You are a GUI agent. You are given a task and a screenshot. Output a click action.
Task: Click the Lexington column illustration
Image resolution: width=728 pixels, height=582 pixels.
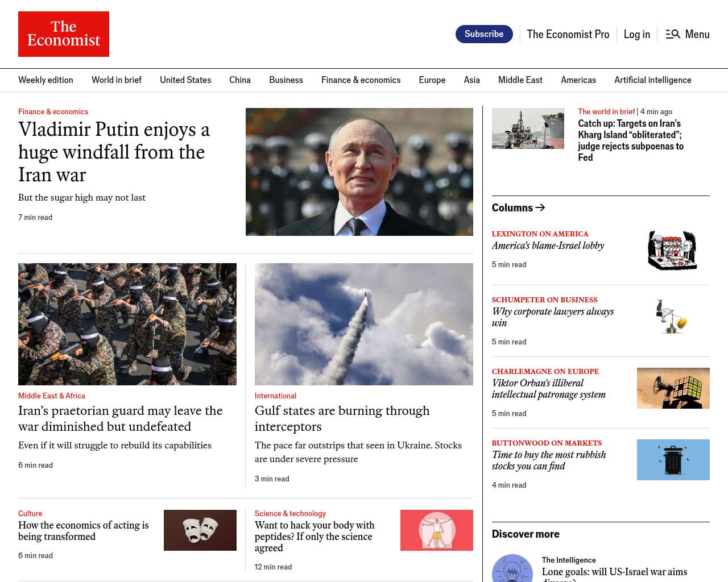pos(673,250)
